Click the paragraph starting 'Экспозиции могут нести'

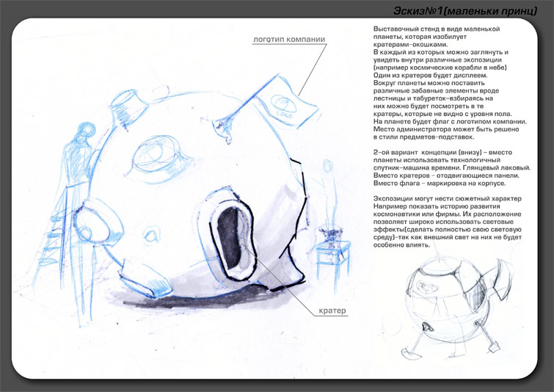[449, 222]
